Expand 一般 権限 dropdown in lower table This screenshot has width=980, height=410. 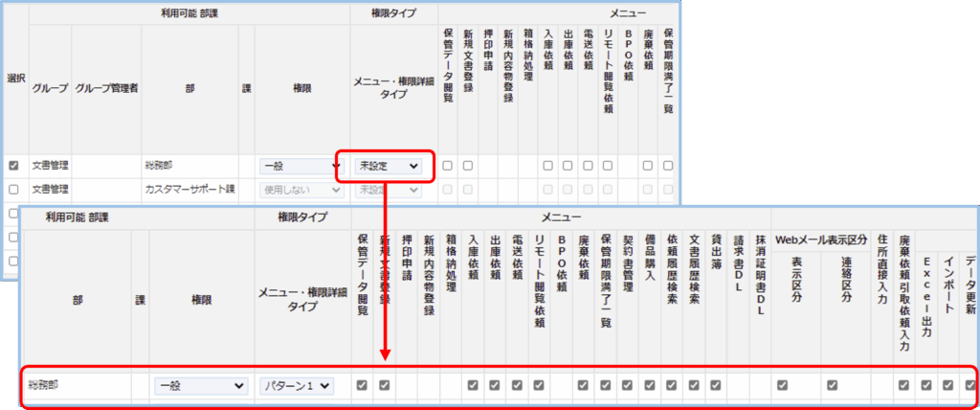pyautogui.click(x=200, y=385)
